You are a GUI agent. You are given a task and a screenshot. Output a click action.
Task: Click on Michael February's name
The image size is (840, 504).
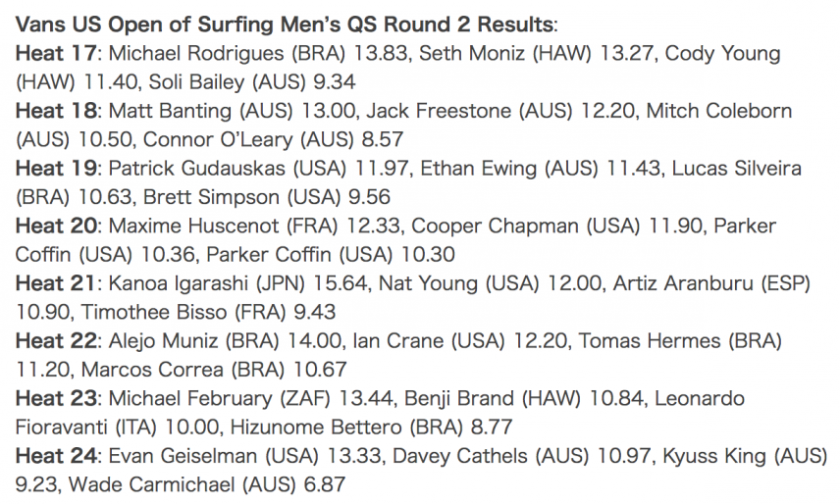[190, 399]
